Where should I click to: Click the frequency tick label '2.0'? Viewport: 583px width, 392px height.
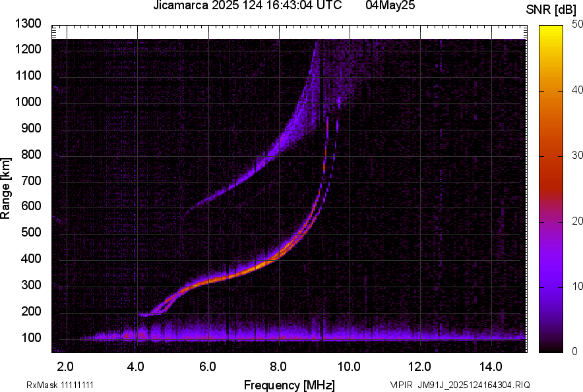point(65,367)
